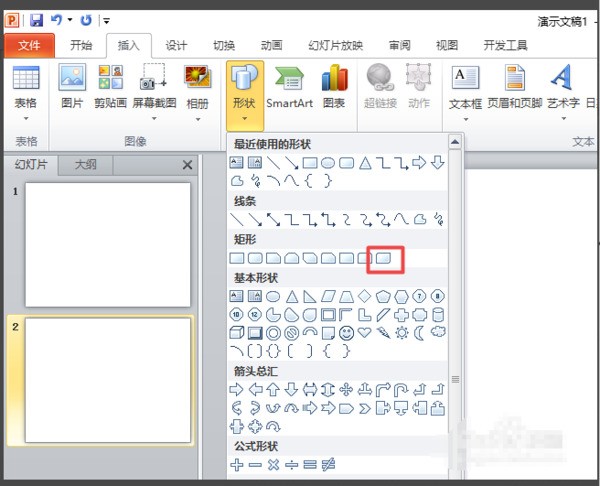Choose the right triangle in 基本形状

[x=310, y=296]
